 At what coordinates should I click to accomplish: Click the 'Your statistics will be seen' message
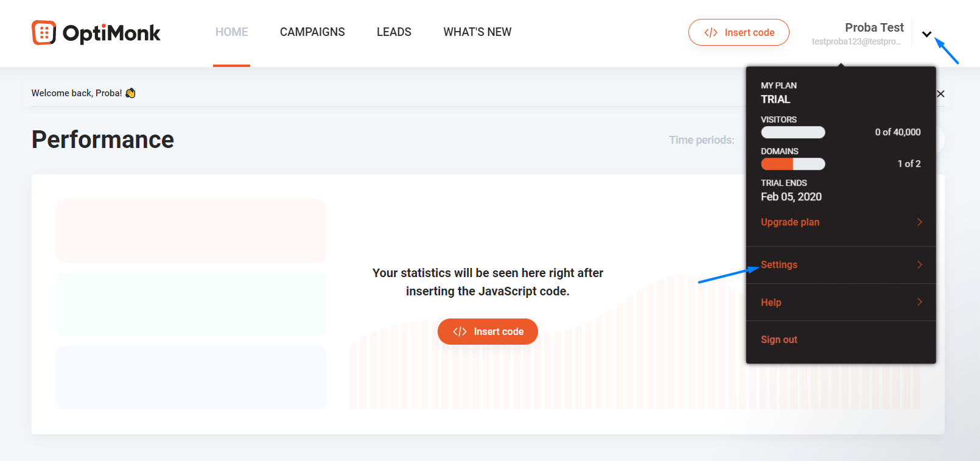point(488,282)
